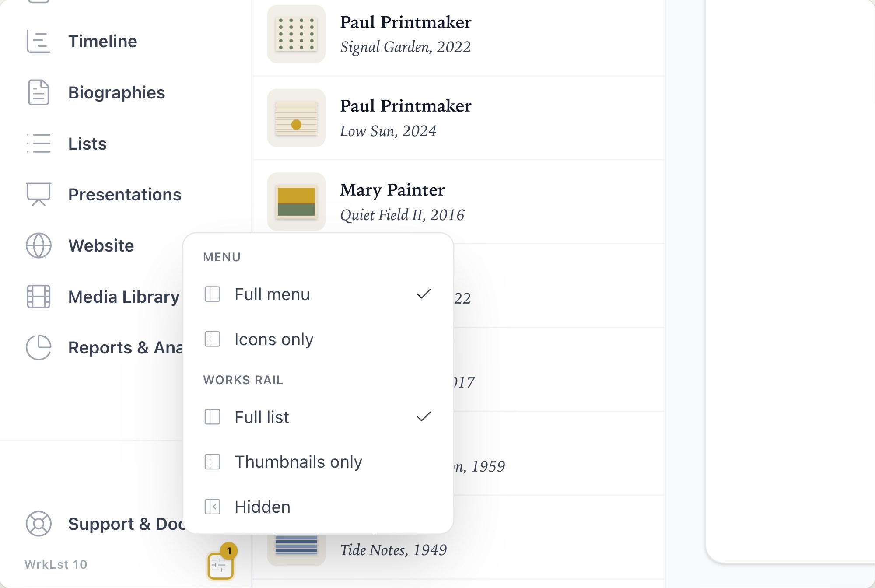875x588 pixels.
Task: Click the Media Library film icon
Action: coord(38,297)
